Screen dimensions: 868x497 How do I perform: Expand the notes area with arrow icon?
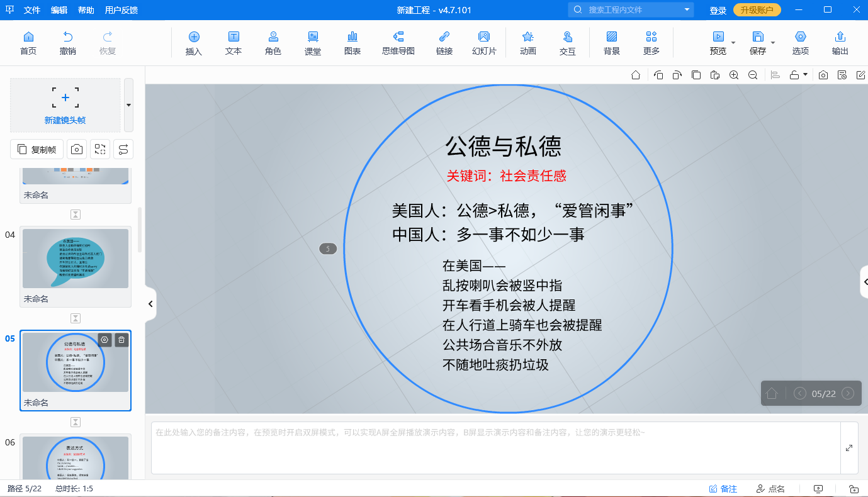click(x=849, y=448)
